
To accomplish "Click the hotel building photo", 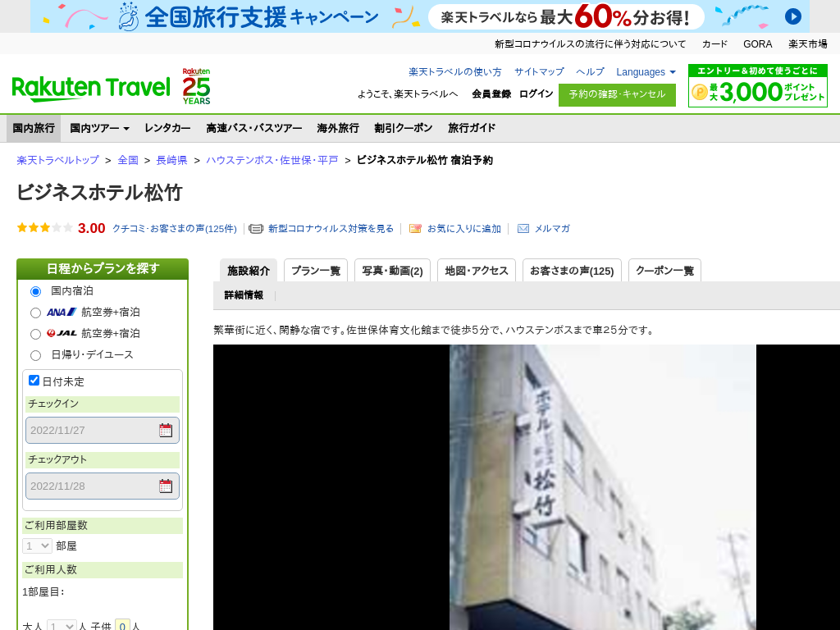I will 603,487.
